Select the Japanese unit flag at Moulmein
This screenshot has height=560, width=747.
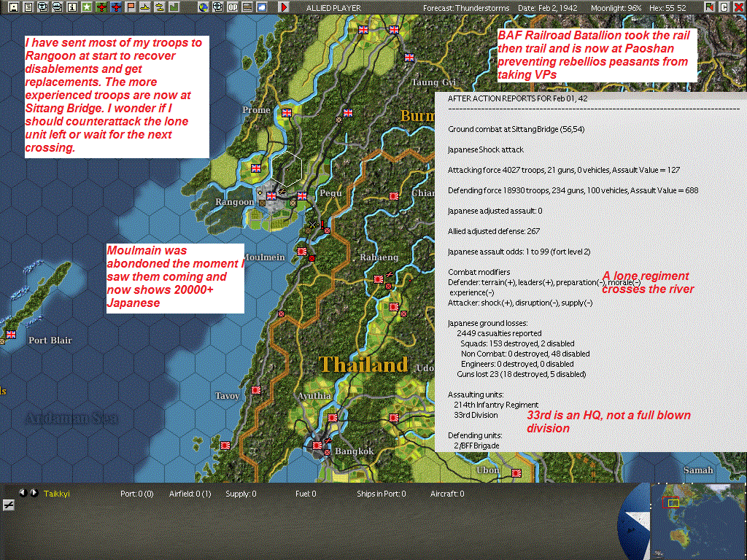[x=302, y=251]
